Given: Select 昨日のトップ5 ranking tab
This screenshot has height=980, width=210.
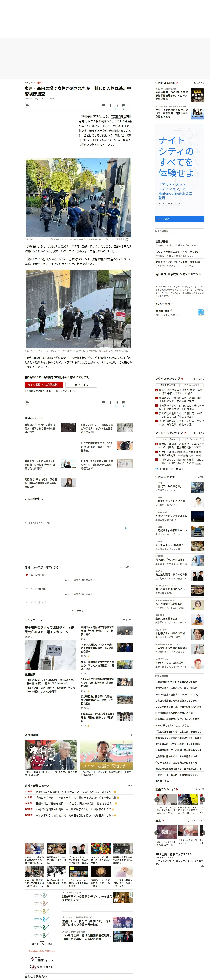Looking at the screenshot, I should [192, 385].
